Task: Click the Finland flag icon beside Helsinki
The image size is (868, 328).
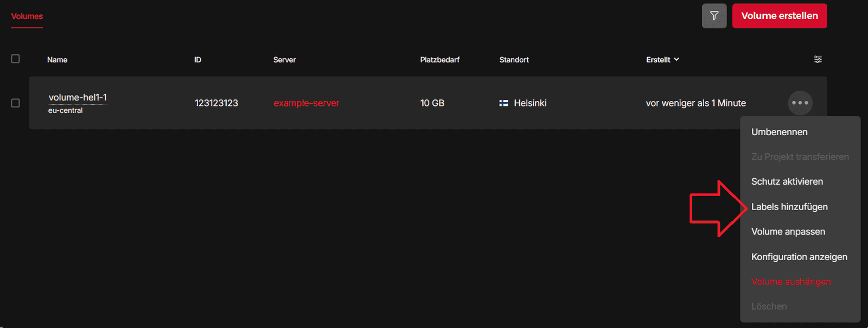Action: pos(504,103)
